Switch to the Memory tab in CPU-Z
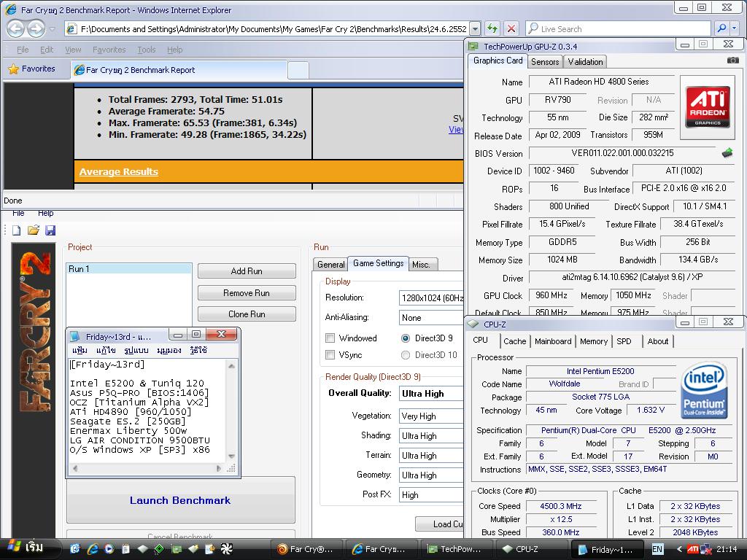This screenshot has height=560, width=747. coord(593,341)
